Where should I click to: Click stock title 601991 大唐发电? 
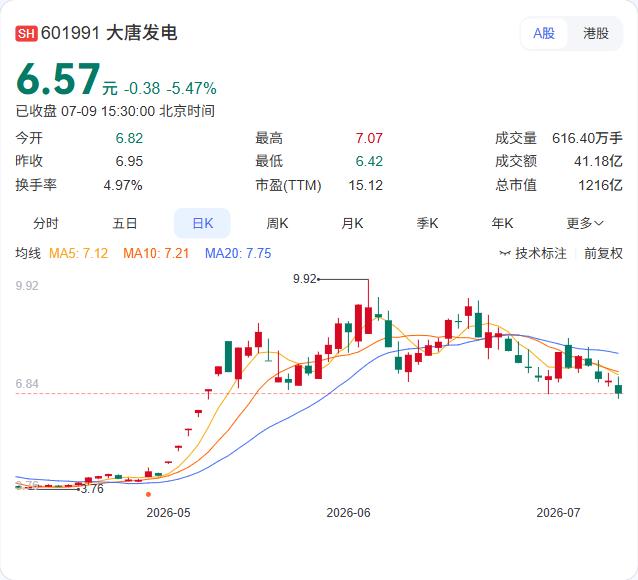[x=109, y=33]
